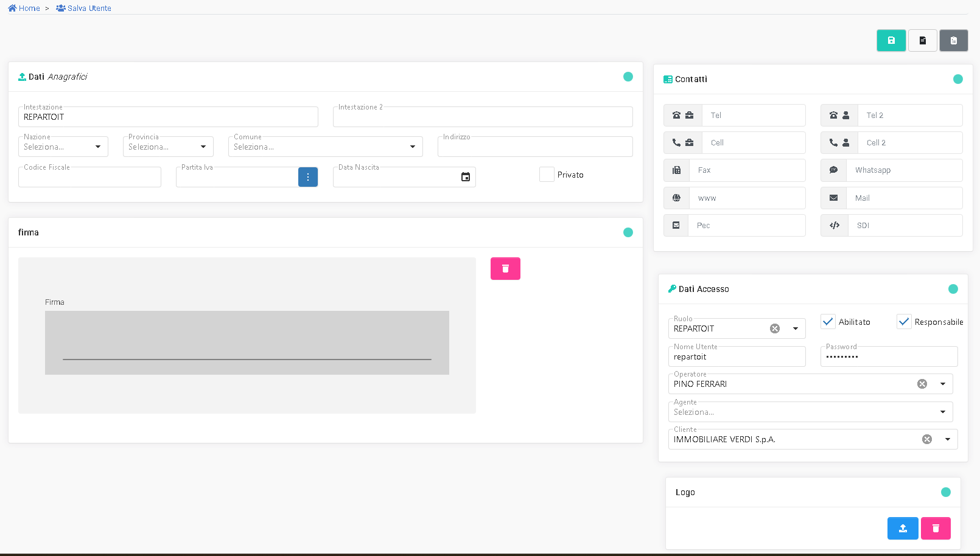Delete the signature with pink trash button
The height and width of the screenshot is (556, 980).
click(x=505, y=269)
